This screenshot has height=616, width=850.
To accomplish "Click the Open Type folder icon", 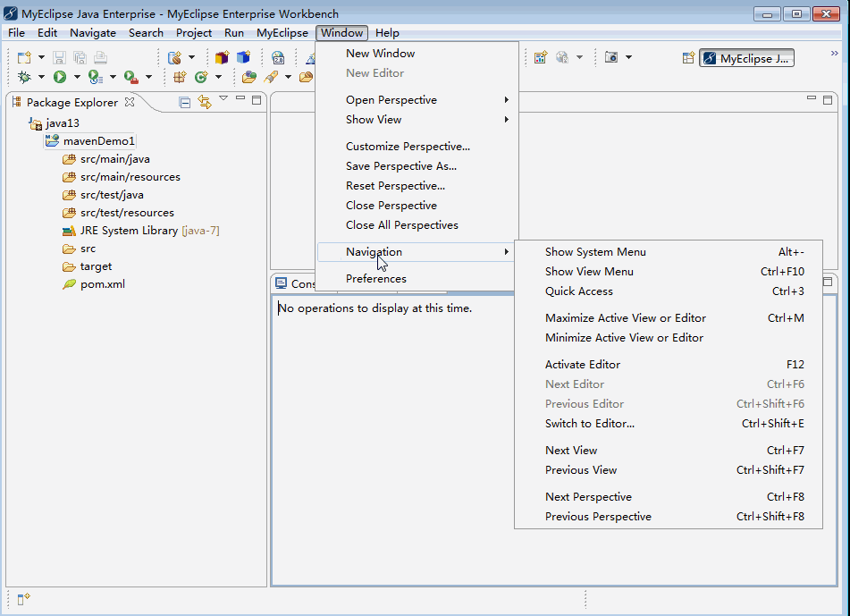I will click(x=248, y=77).
